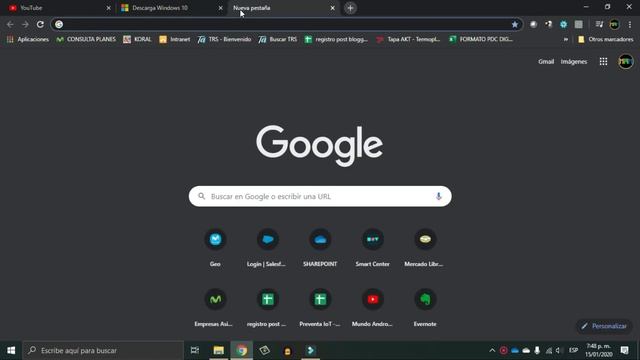Click the ESP language indicator

pyautogui.click(x=573, y=350)
